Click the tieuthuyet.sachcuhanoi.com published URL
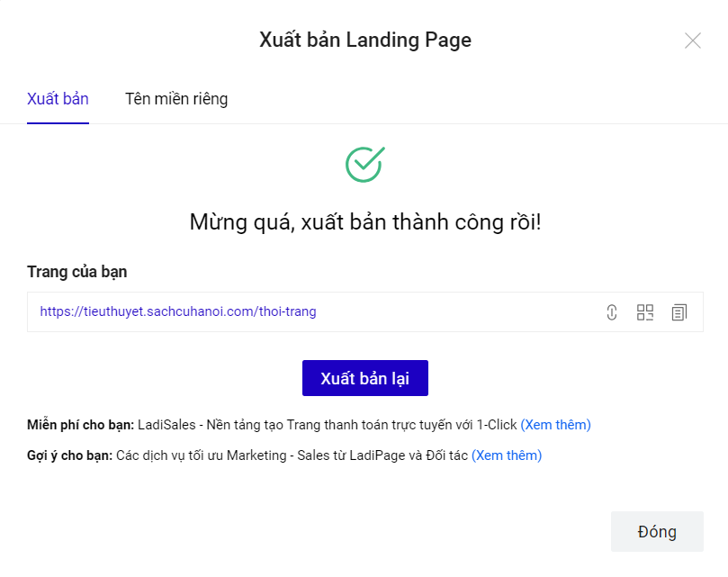This screenshot has width=728, height=577. click(177, 311)
